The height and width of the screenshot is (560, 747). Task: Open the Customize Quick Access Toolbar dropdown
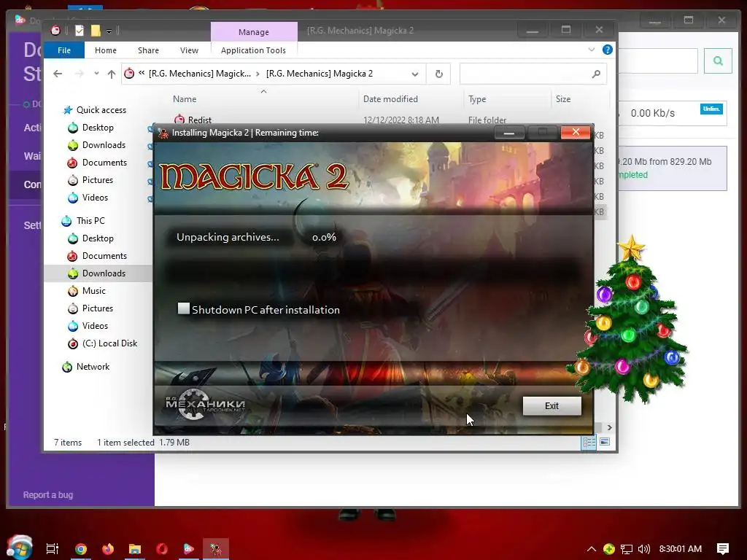109,31
